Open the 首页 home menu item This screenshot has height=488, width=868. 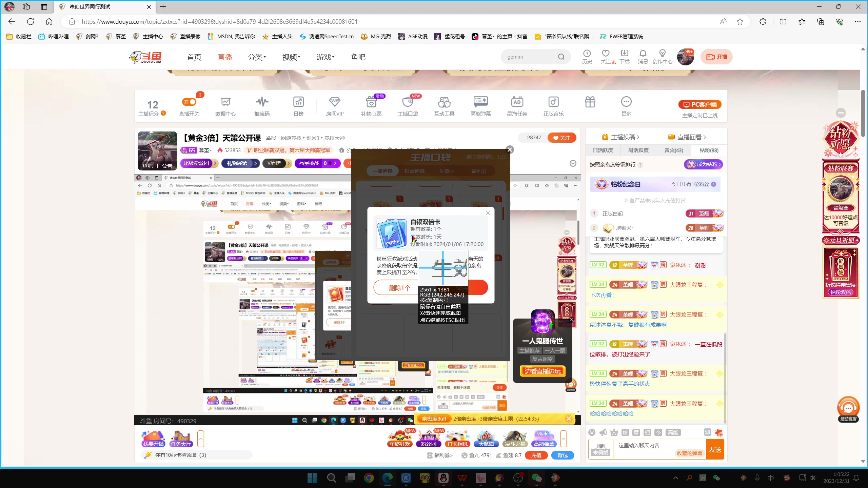point(194,57)
